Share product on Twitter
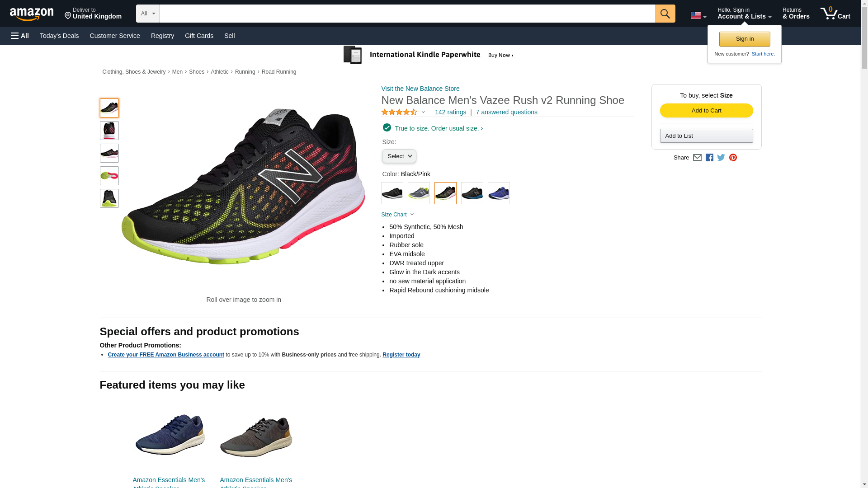This screenshot has width=868, height=488. click(721, 158)
